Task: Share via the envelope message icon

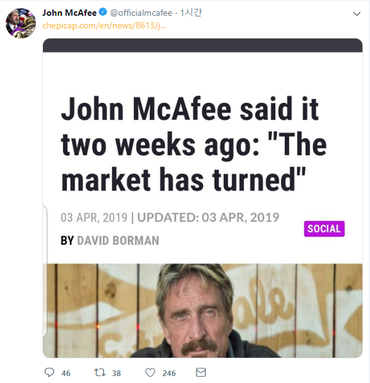Action: (201, 372)
